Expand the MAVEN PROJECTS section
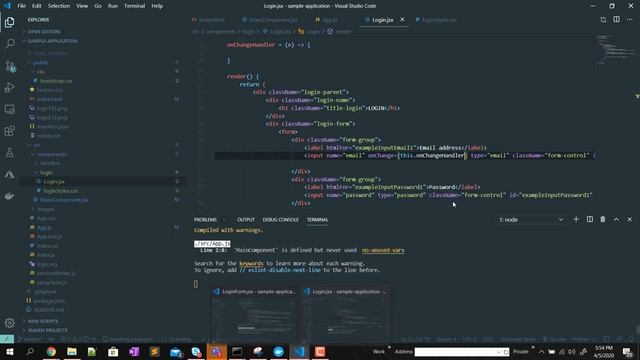The height and width of the screenshot is (360, 640). [x=47, y=330]
